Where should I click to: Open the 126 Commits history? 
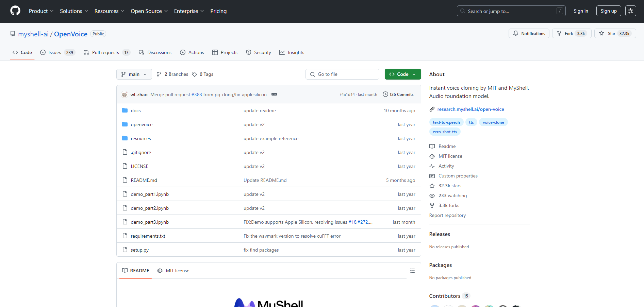point(398,94)
